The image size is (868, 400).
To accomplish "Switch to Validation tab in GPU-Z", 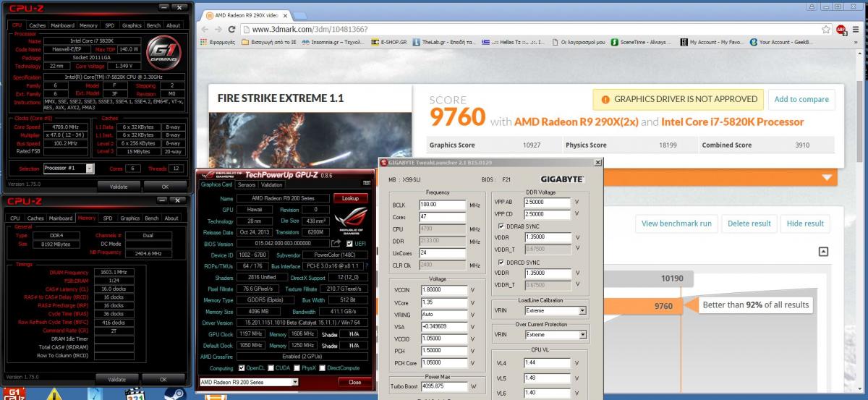I will pos(272,184).
